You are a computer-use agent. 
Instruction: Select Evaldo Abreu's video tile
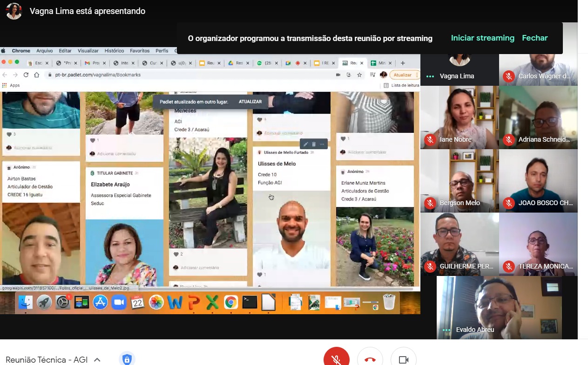click(499, 308)
